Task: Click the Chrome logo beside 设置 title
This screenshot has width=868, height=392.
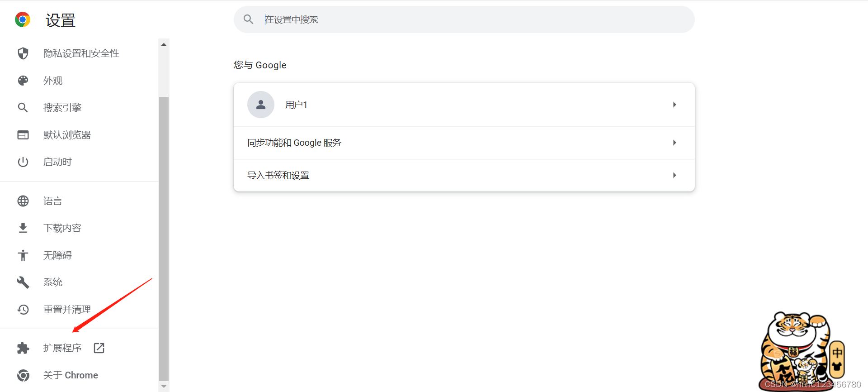Action: (x=23, y=20)
